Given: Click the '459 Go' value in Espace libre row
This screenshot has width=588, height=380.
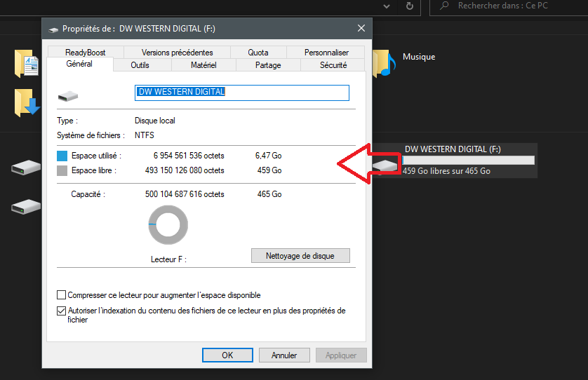Looking at the screenshot, I should (x=269, y=170).
